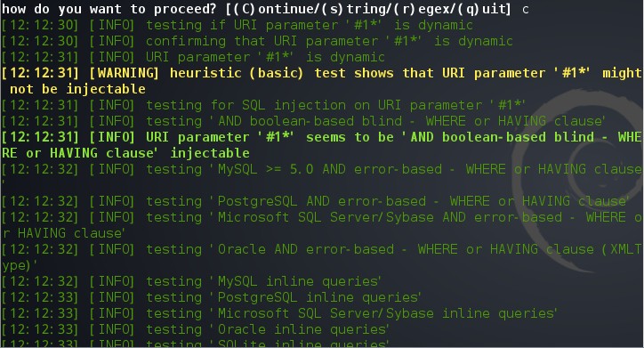This screenshot has width=644, height=348.
Task: Click the partially visible 'SQLite inline queries' line
Action: 195,343
